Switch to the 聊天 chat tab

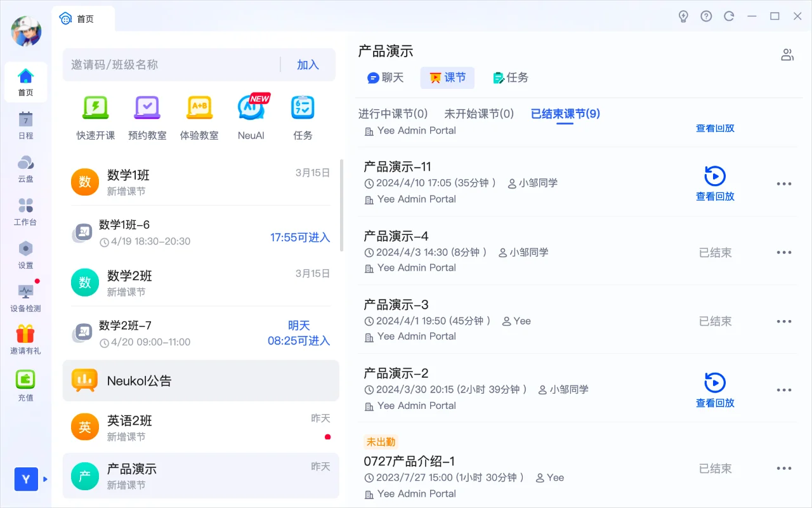(x=386, y=77)
